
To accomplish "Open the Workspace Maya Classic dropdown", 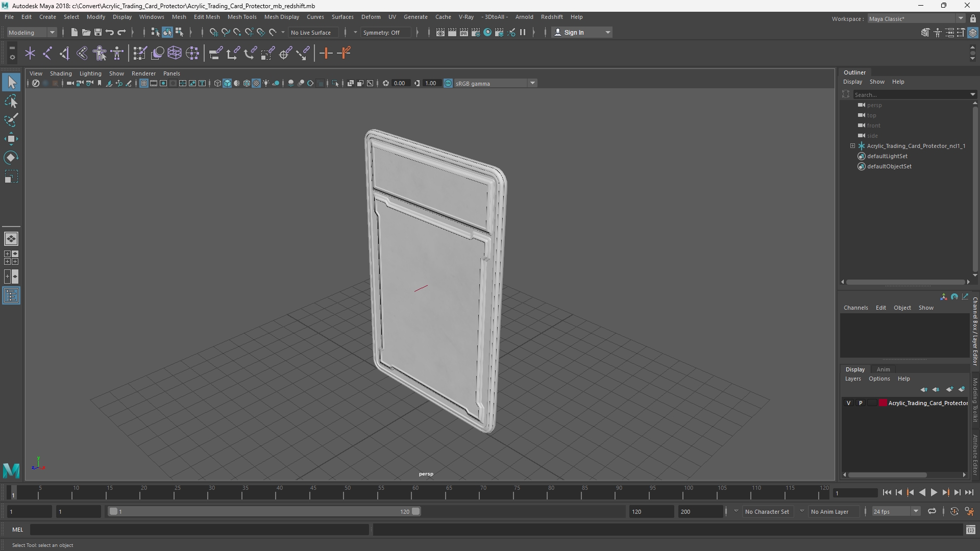I will click(x=916, y=18).
